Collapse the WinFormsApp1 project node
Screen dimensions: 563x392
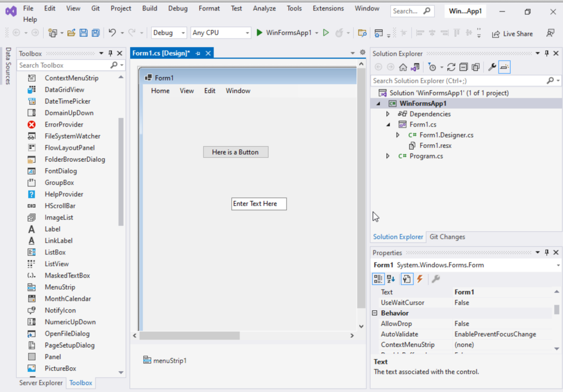(x=378, y=104)
